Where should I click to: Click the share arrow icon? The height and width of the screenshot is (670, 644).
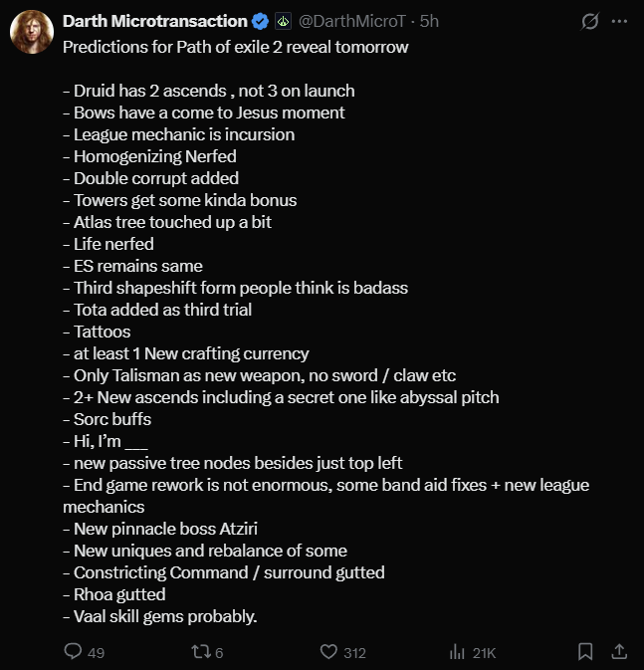[x=618, y=652]
